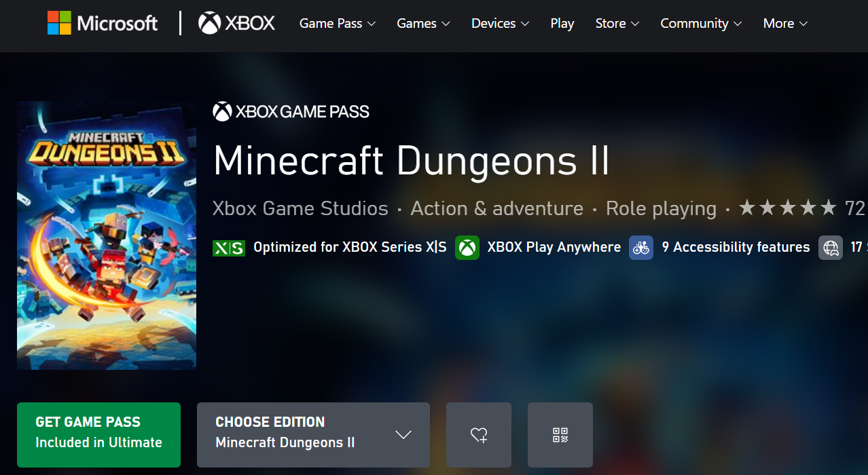Click the Action & adventure genre link
The image size is (868, 475).
[496, 208]
